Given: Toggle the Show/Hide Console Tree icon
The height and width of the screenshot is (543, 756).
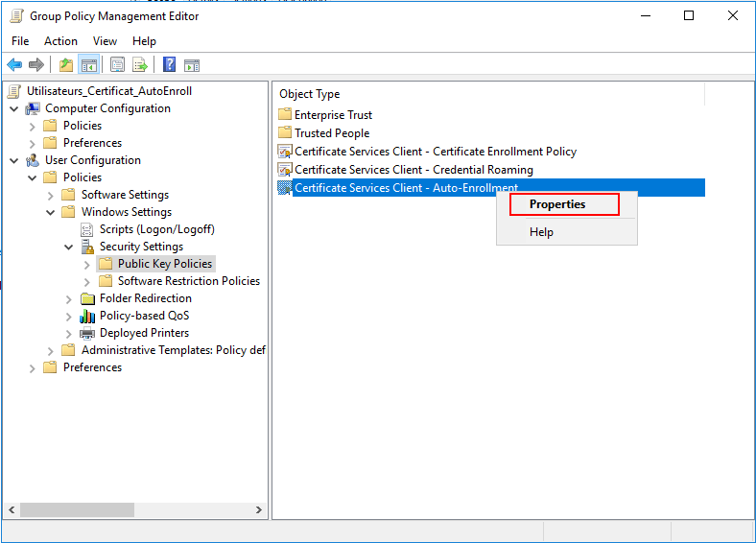Looking at the screenshot, I should coord(89,64).
